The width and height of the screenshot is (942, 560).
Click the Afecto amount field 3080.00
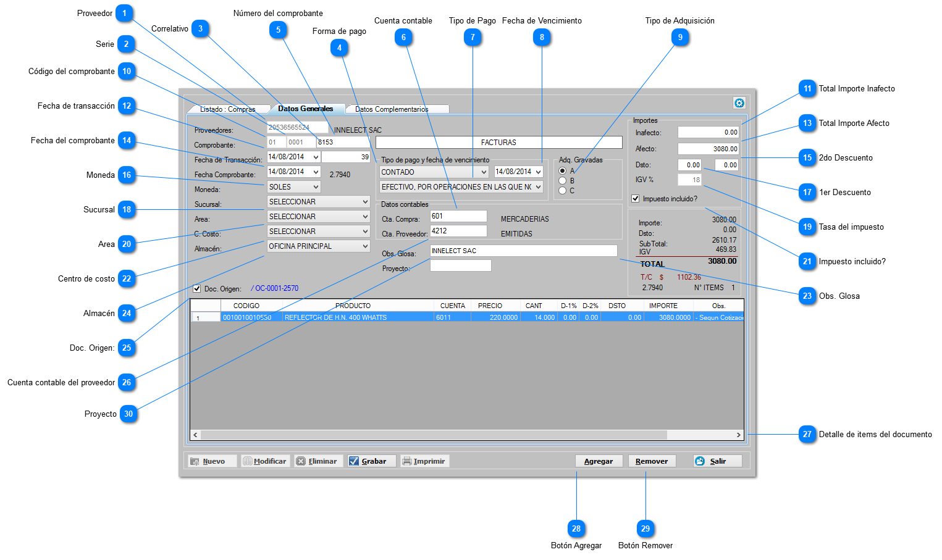coord(708,149)
